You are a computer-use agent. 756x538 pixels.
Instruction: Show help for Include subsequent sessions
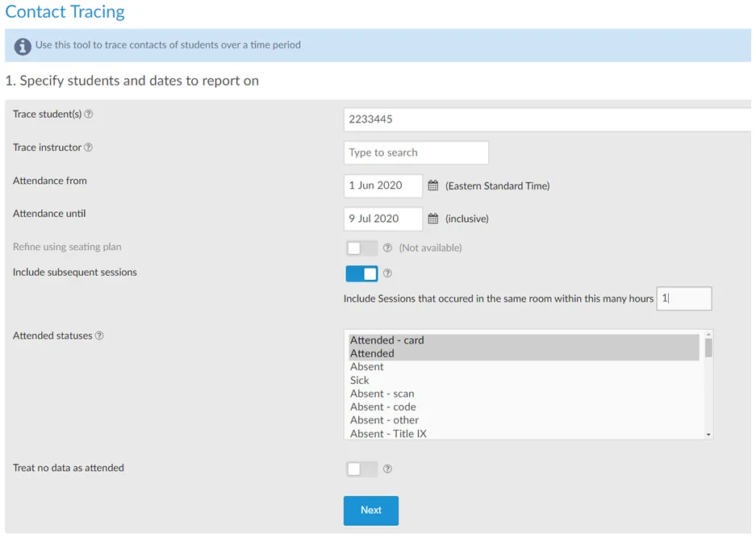(387, 273)
